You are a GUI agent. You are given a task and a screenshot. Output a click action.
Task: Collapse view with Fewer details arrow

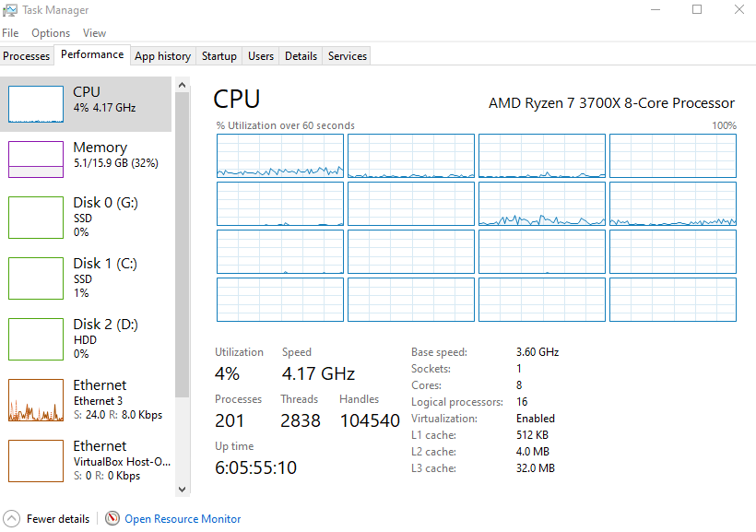(12, 519)
